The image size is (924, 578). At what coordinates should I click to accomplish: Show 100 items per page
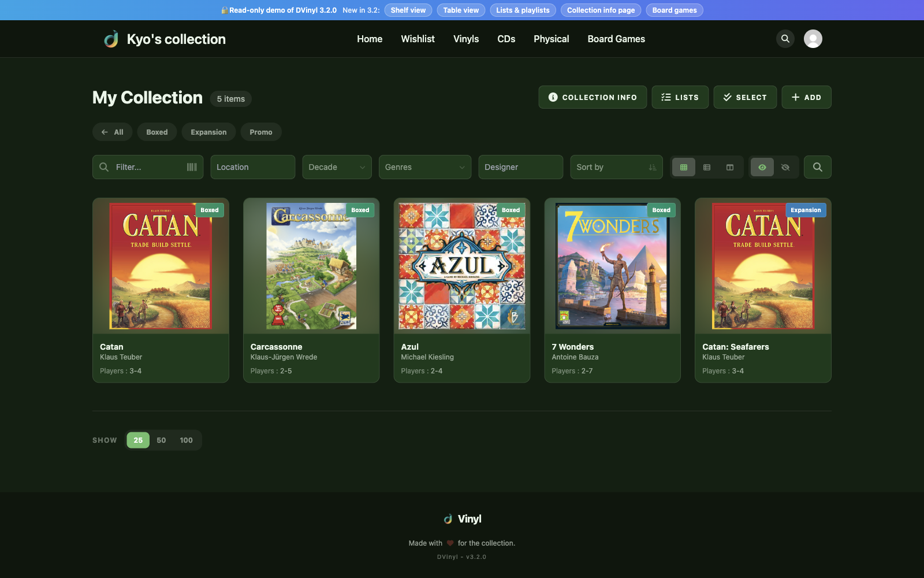[x=186, y=440]
